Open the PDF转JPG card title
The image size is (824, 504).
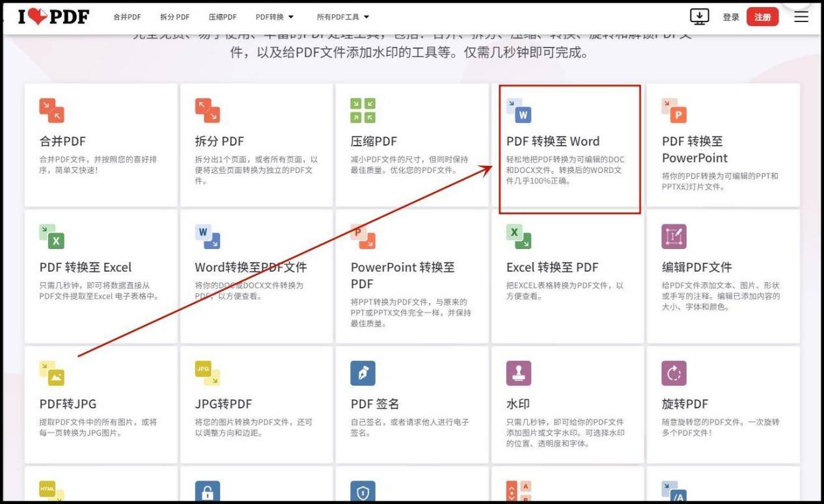pyautogui.click(x=68, y=404)
